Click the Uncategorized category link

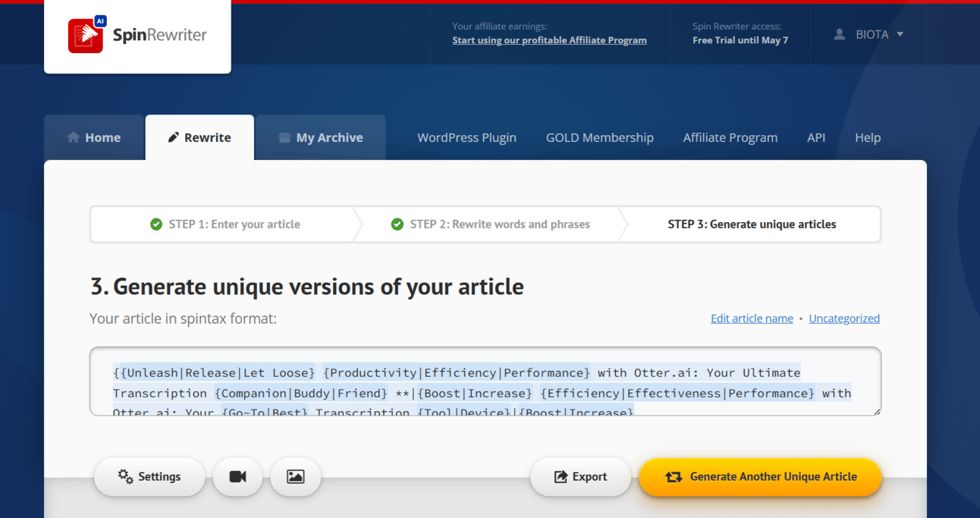[x=844, y=319]
